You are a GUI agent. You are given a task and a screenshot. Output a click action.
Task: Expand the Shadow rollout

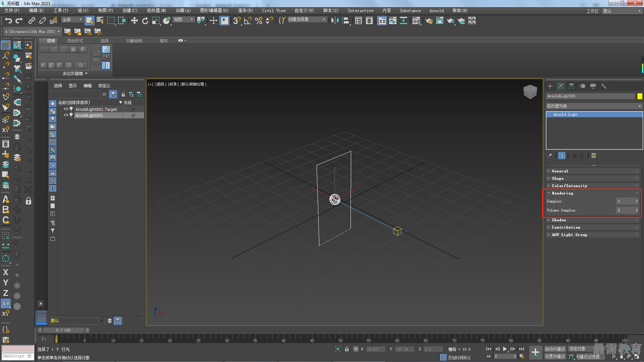[x=593, y=220]
